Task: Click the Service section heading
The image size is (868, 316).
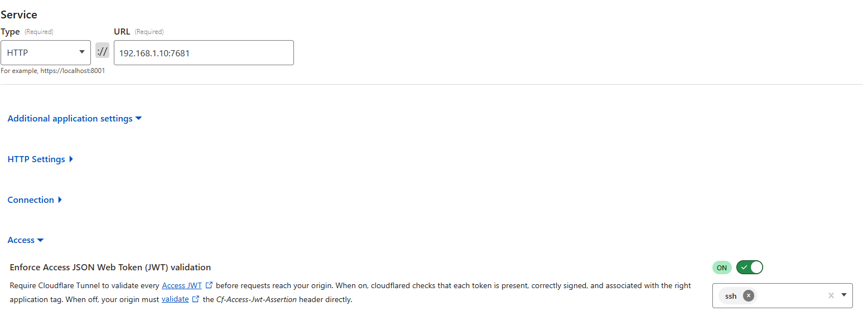Action: pyautogui.click(x=19, y=15)
